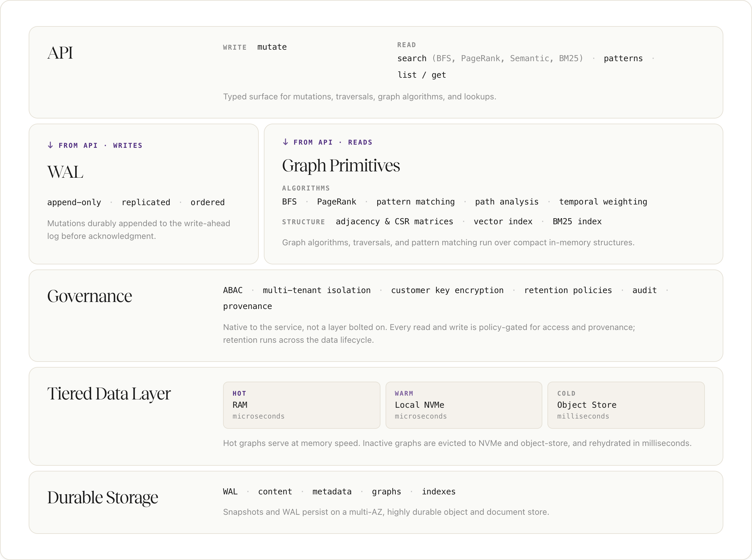Click 'retention policies'
This screenshot has height=560, width=752.
click(x=568, y=290)
